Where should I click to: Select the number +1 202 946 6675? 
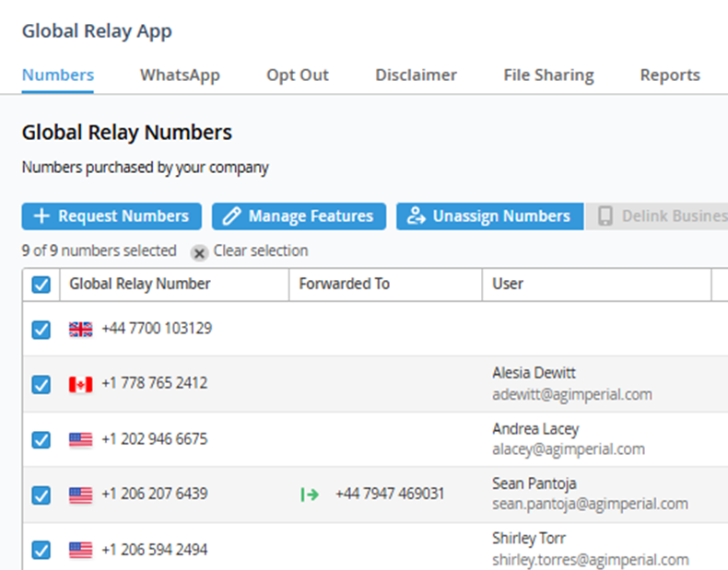click(155, 438)
